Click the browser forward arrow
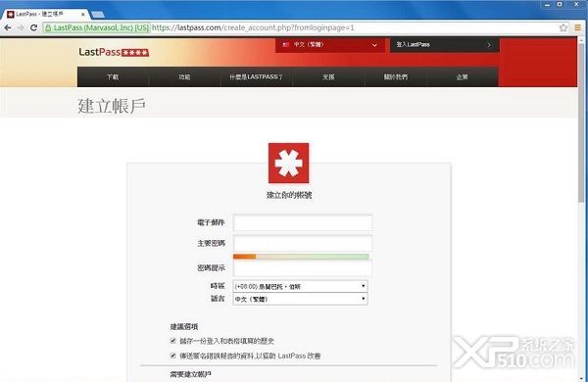The image size is (588, 382). [x=21, y=27]
